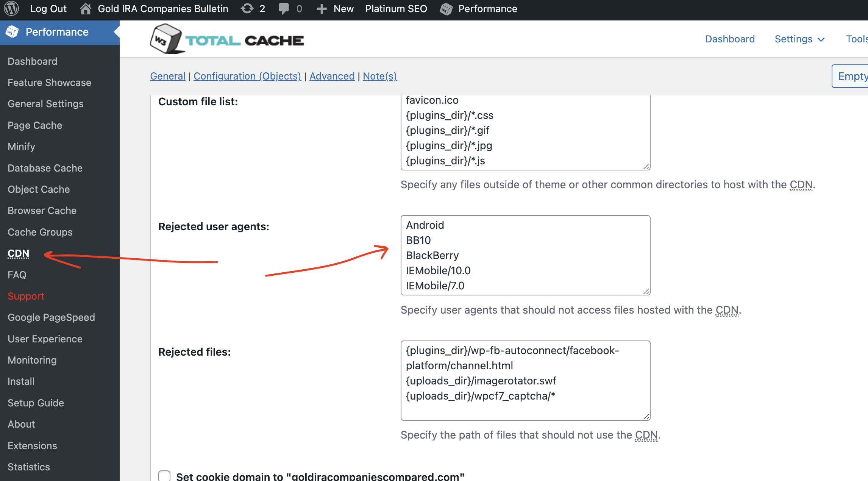868x481 pixels.
Task: Click the plus New icon
Action: 321,8
